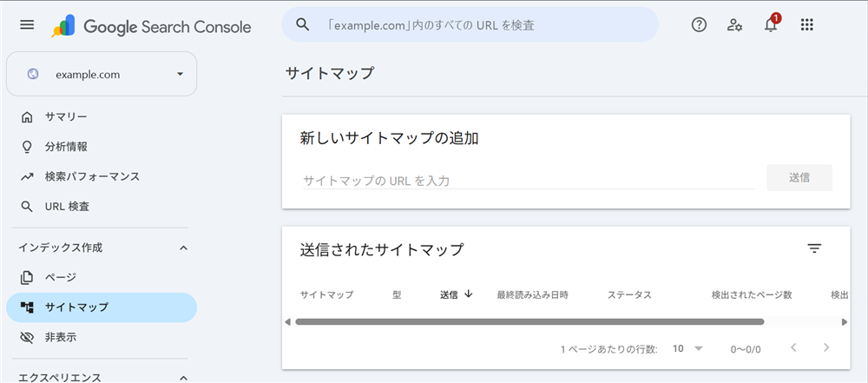Click the URL 検査 magnifier icon
Image resolution: width=868 pixels, height=383 pixels.
click(27, 207)
